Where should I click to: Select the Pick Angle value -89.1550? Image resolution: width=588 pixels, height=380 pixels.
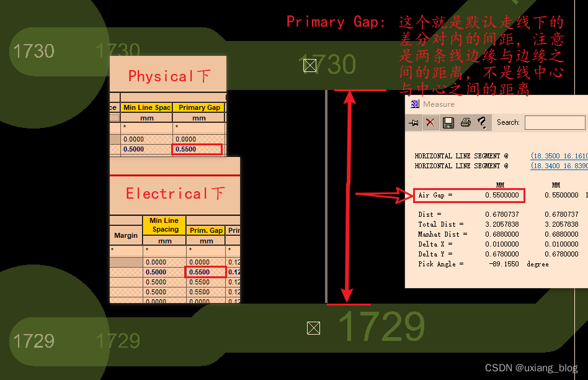pos(504,264)
